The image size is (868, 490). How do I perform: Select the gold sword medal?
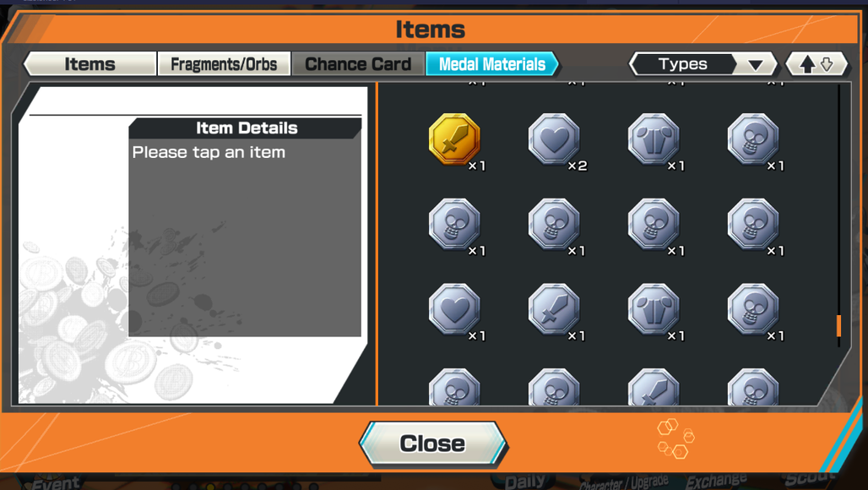pyautogui.click(x=454, y=139)
